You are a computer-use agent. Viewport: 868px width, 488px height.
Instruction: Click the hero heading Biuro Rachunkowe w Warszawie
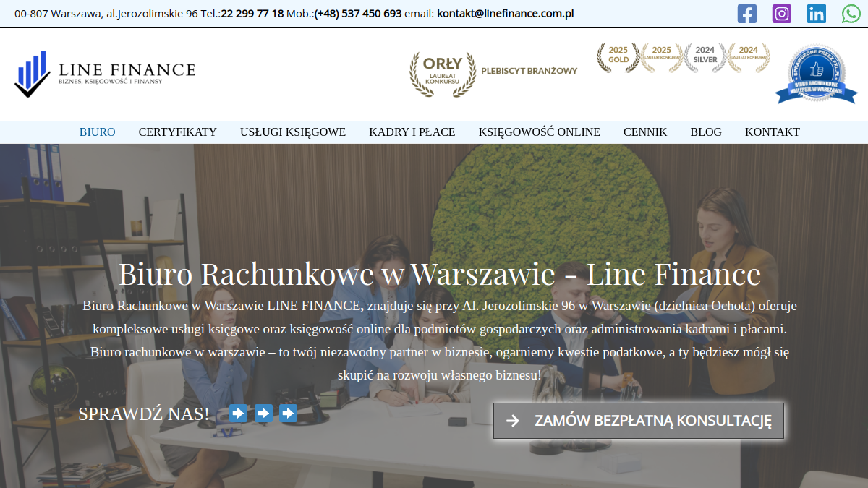click(440, 275)
